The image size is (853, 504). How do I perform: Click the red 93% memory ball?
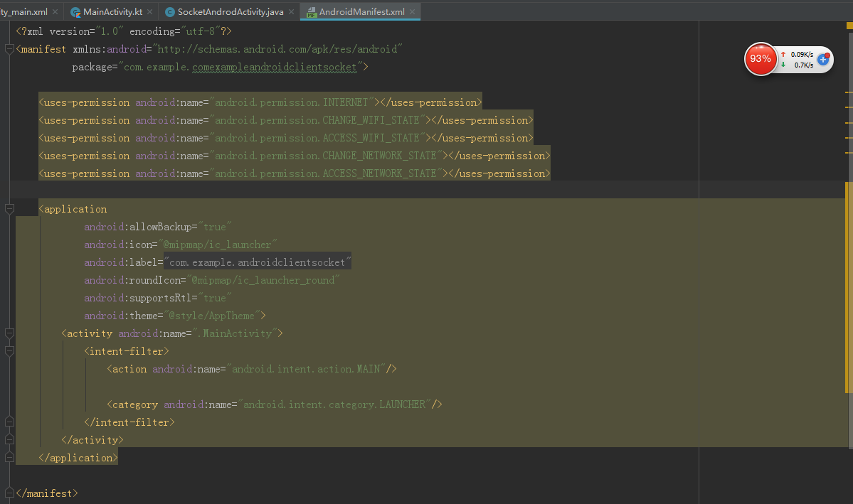click(760, 59)
